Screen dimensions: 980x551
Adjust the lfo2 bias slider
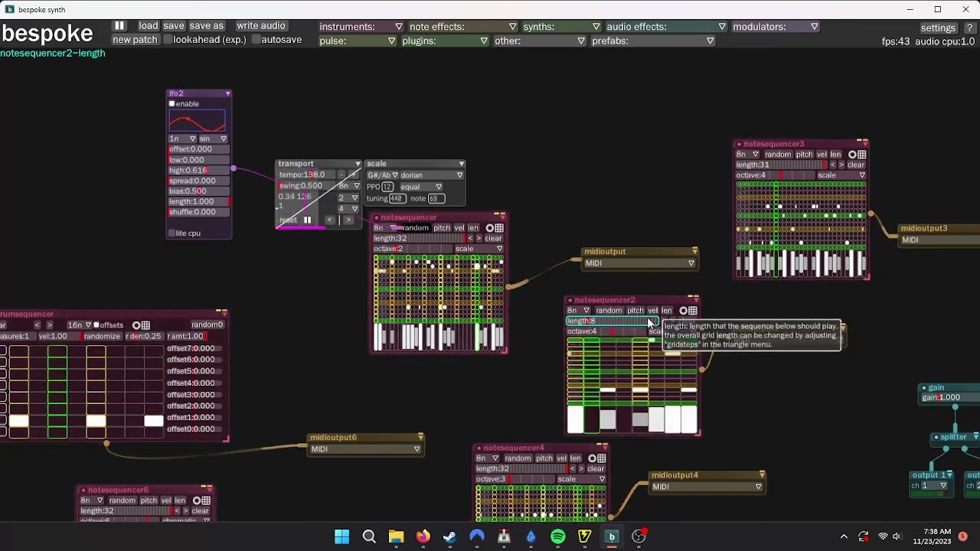point(199,191)
